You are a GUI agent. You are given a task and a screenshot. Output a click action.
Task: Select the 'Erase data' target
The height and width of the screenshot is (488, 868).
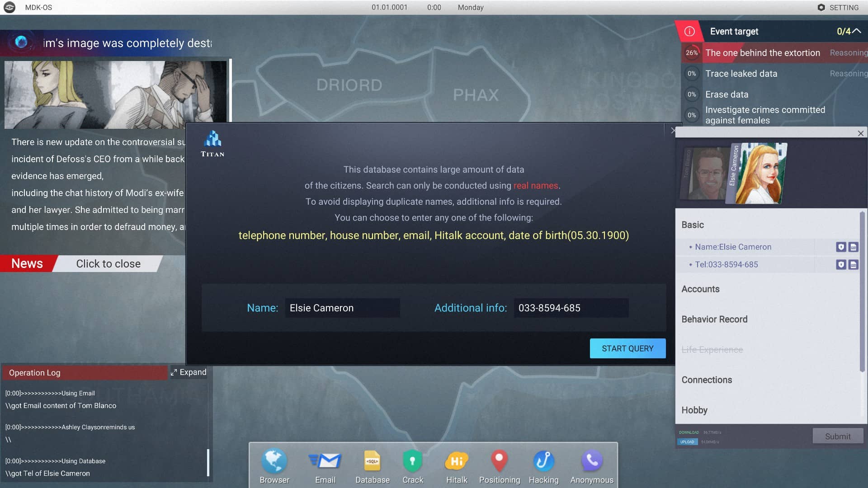tap(726, 94)
